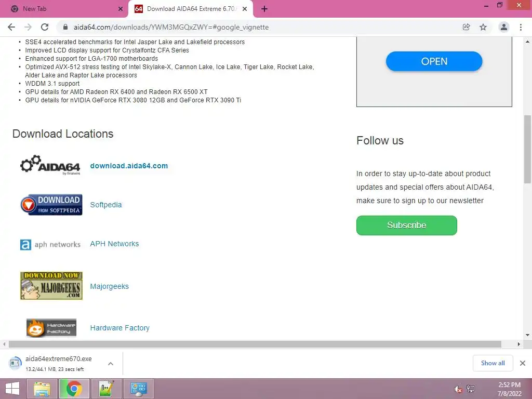Click the Majorgeeks Download Now banner
The width and height of the screenshot is (532, 399).
point(51,286)
